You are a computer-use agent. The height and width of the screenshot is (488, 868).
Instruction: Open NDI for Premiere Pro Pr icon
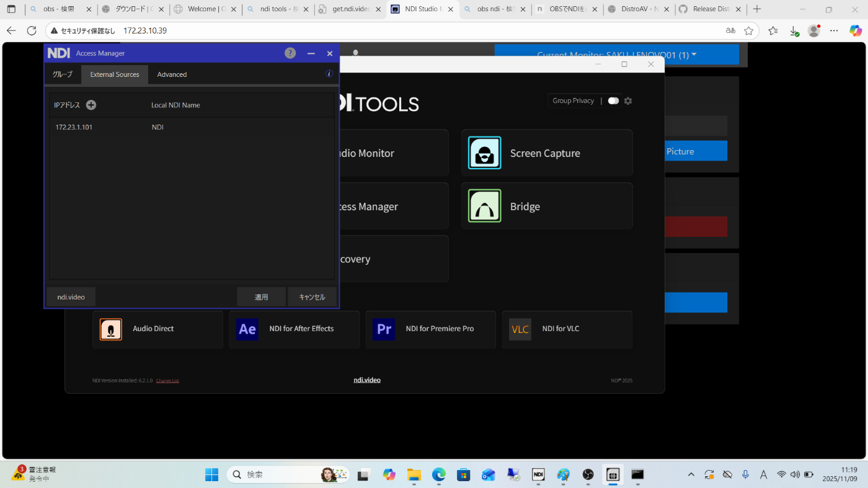(x=384, y=329)
